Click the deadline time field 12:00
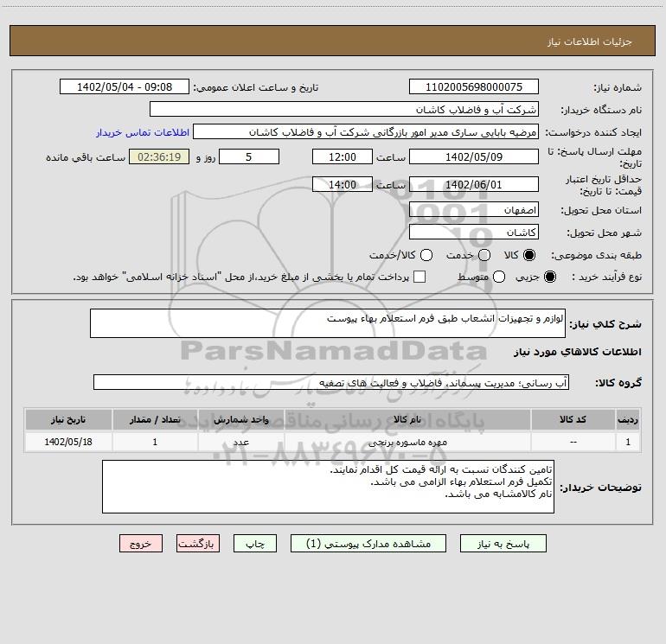 pos(343,156)
